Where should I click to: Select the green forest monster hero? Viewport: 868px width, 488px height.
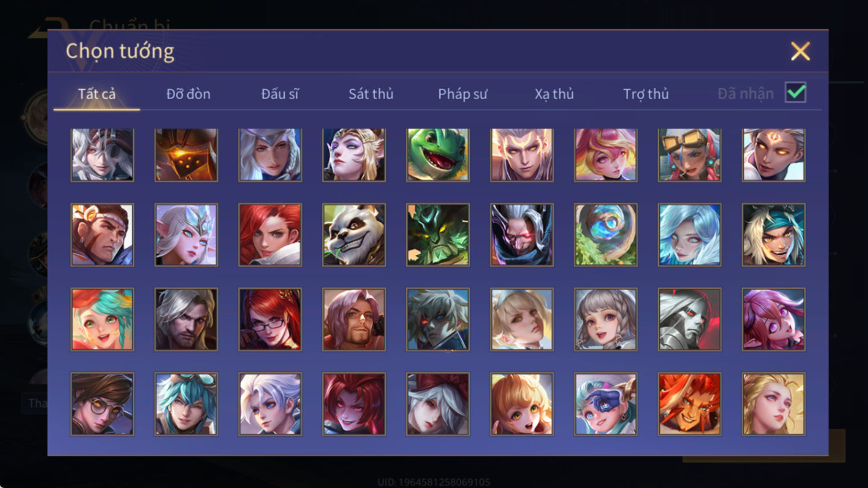tap(438, 235)
